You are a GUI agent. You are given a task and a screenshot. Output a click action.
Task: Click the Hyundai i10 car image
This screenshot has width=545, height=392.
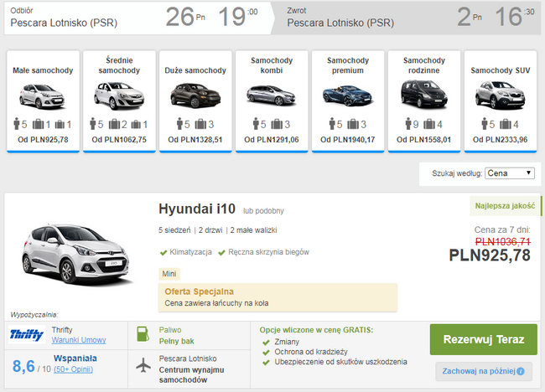(x=76, y=255)
